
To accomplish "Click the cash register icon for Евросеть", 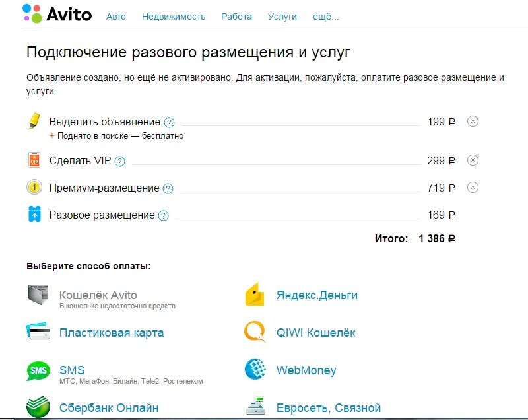I will [x=256, y=406].
